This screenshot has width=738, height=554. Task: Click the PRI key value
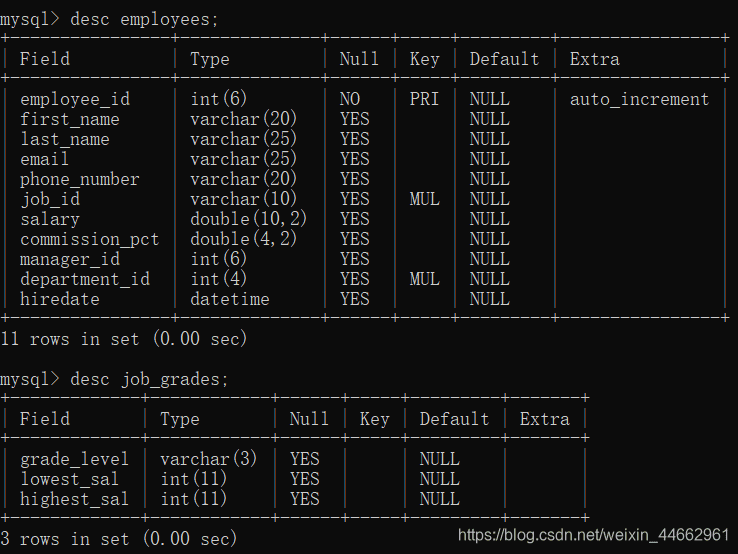tap(424, 99)
